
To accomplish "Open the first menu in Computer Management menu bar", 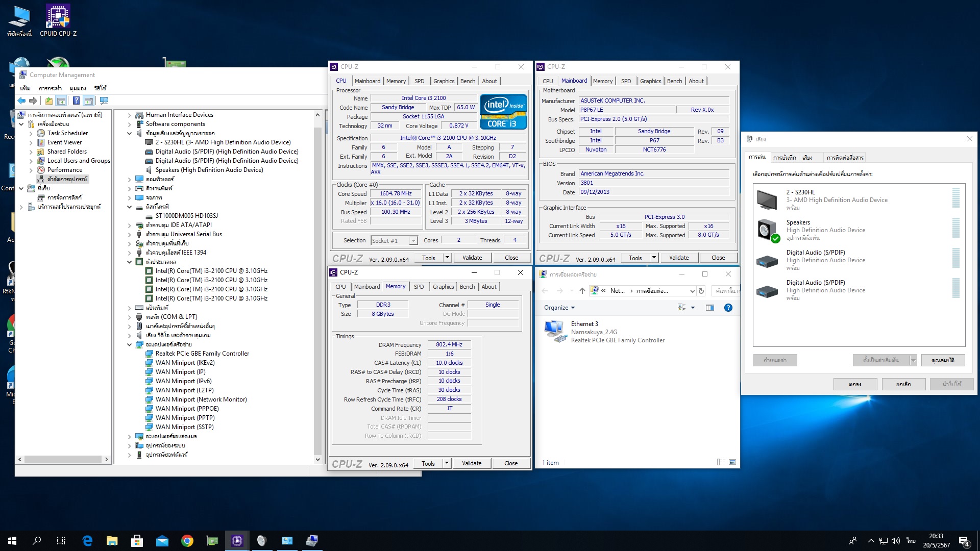I will pos(25,88).
